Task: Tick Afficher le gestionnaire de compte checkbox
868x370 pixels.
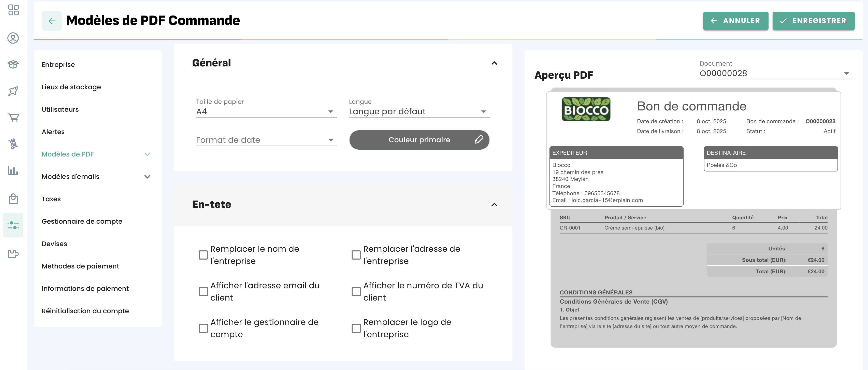Action: click(203, 328)
